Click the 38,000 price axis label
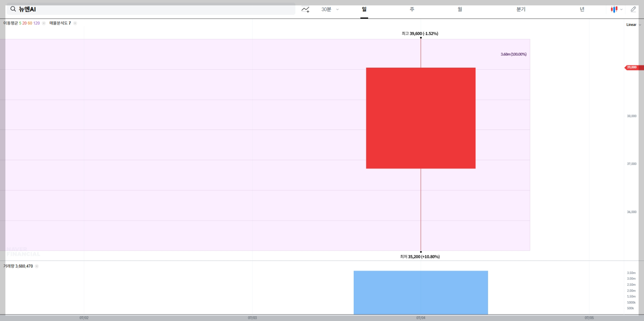644x321 pixels. coord(632,116)
